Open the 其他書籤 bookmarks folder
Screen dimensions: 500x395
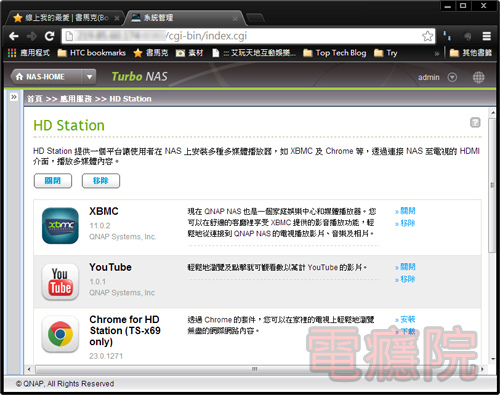pos(471,53)
